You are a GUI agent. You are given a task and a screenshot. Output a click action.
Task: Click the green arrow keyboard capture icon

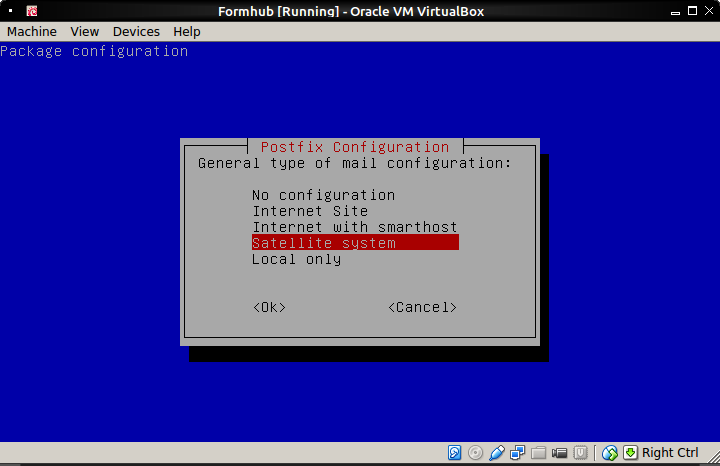[x=630, y=453]
